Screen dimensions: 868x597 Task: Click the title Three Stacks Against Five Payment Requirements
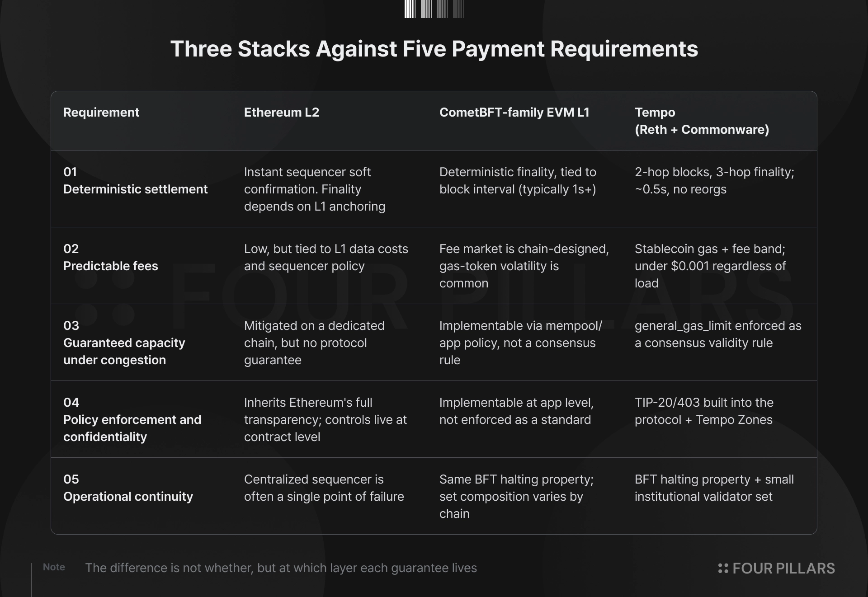[x=434, y=49]
